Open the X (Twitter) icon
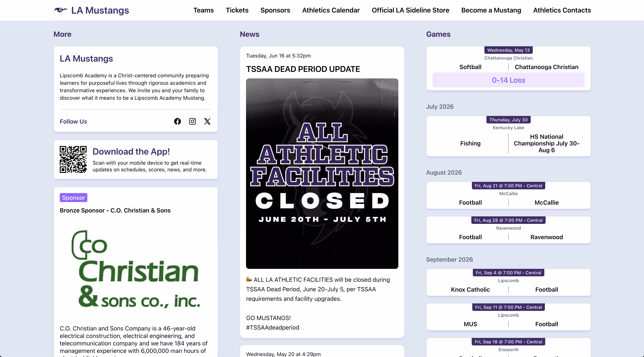This screenshot has width=644, height=357. (207, 121)
